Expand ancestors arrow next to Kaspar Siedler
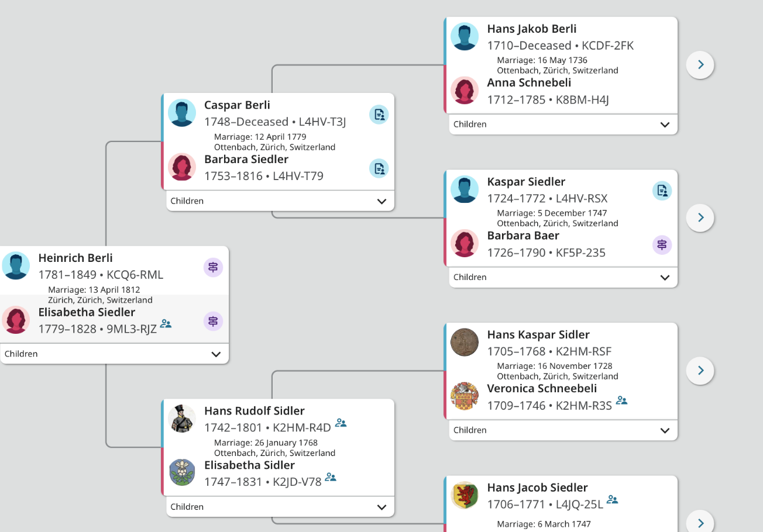The image size is (763, 532). (700, 217)
